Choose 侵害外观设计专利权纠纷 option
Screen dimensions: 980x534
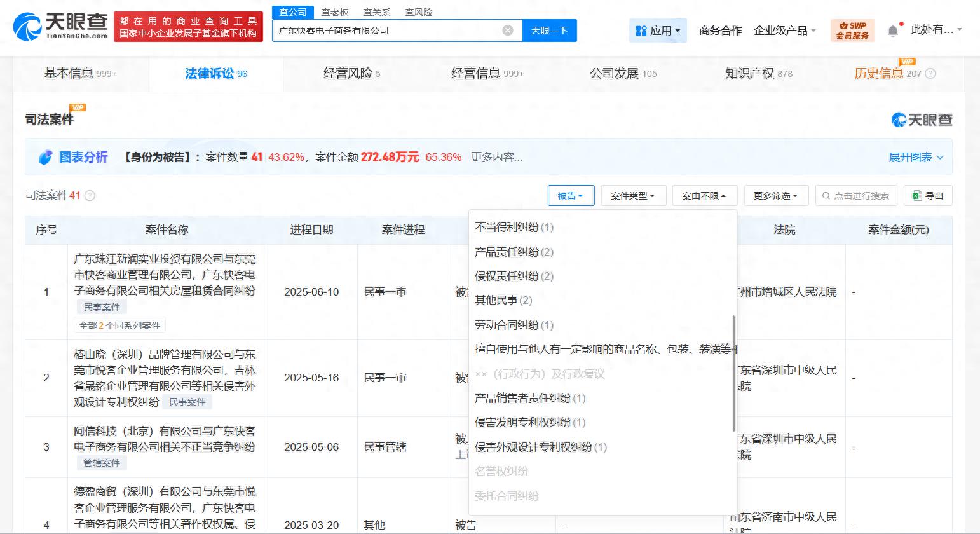point(540,447)
